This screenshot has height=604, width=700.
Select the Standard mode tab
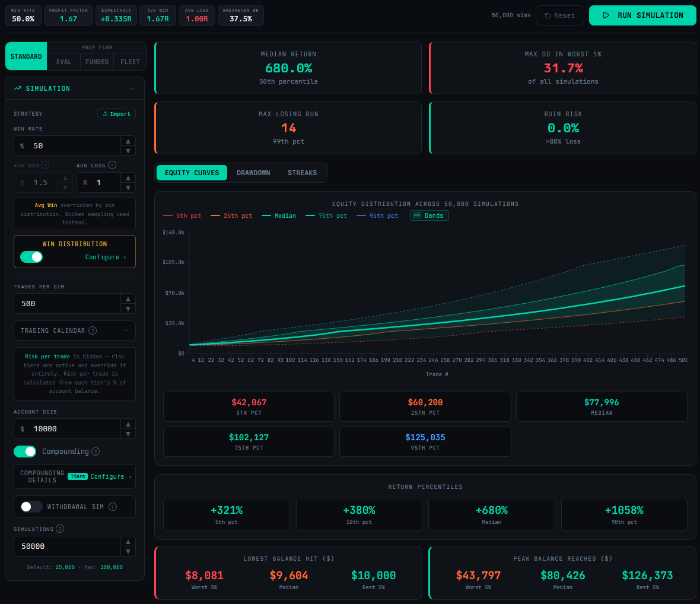pyautogui.click(x=26, y=56)
